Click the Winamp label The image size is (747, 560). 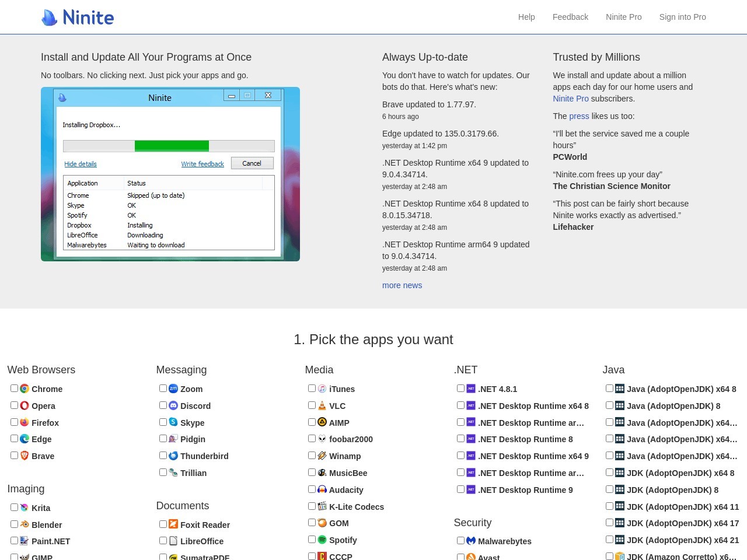[345, 456]
